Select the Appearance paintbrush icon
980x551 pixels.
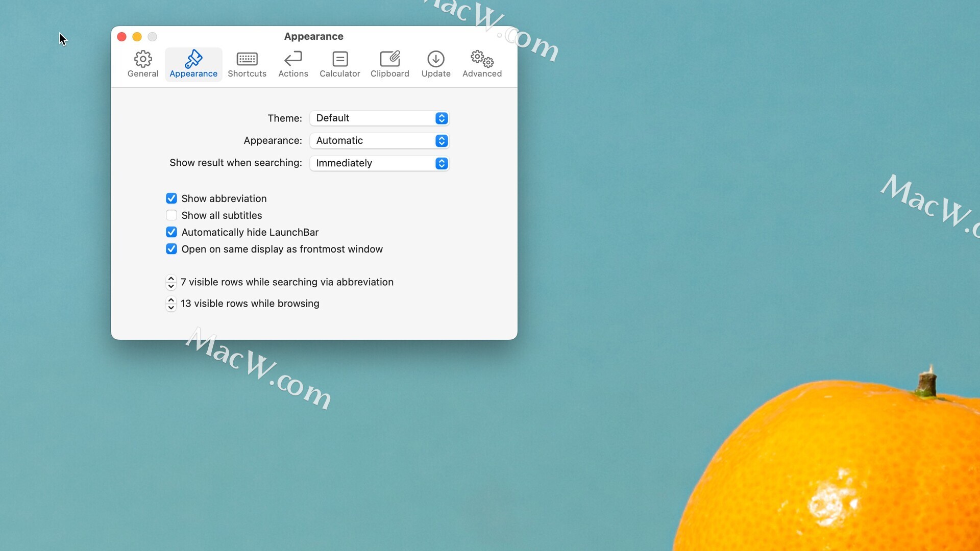pyautogui.click(x=193, y=59)
